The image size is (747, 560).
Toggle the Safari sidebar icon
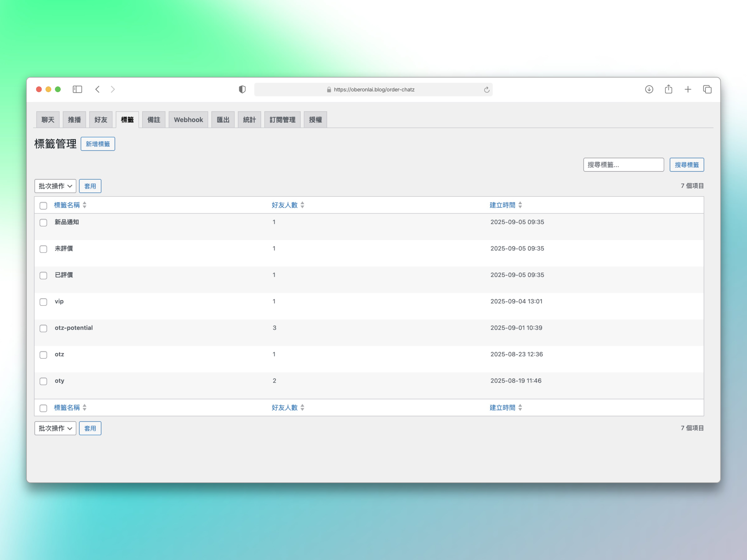[77, 89]
